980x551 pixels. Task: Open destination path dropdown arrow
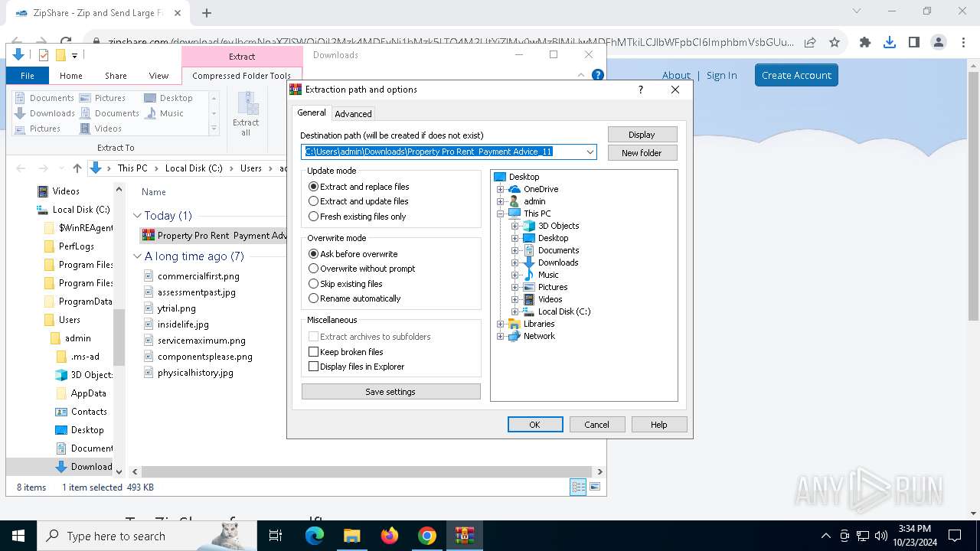(590, 152)
